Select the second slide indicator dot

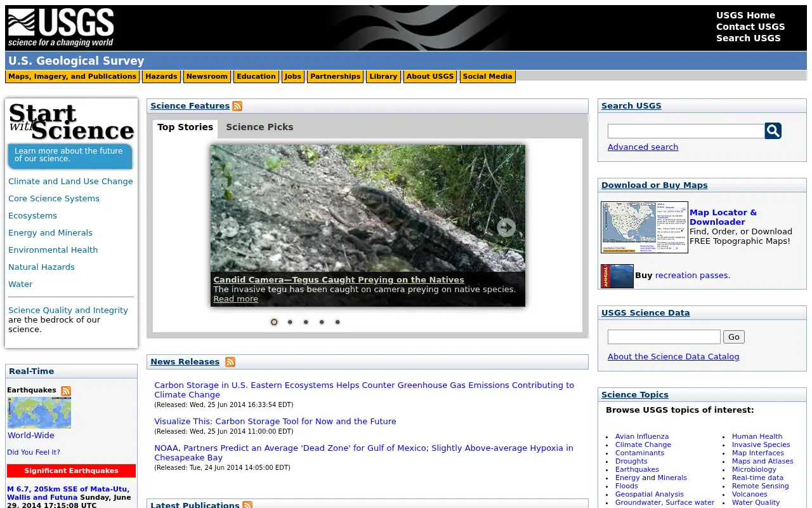(290, 322)
